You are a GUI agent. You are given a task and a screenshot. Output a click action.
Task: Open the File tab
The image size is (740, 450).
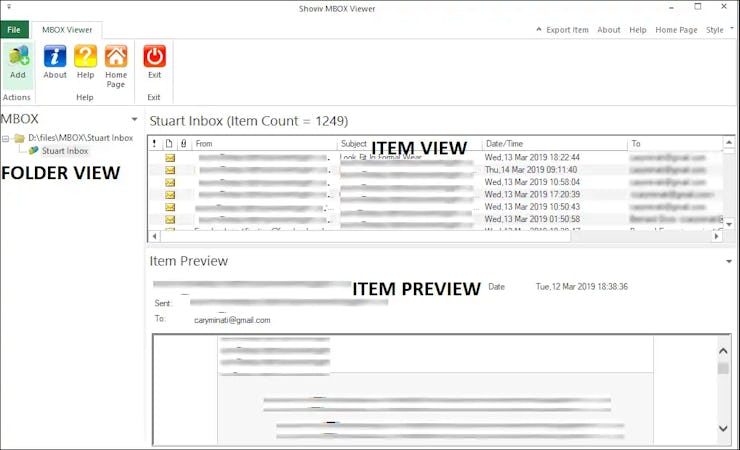14,30
